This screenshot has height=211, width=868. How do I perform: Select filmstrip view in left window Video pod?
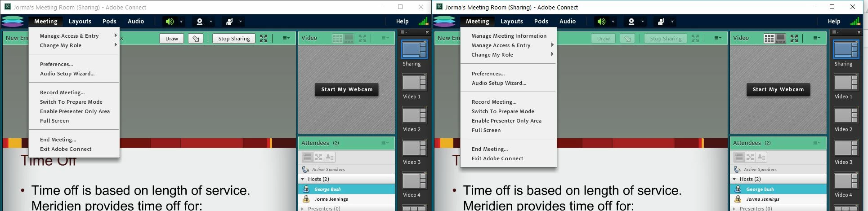(349, 39)
